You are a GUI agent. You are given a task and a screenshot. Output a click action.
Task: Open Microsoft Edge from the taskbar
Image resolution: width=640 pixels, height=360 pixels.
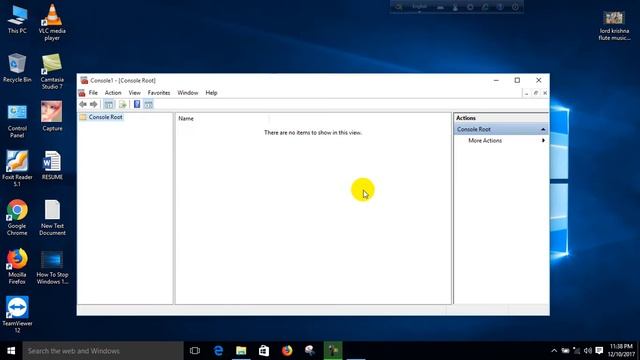click(x=218, y=351)
